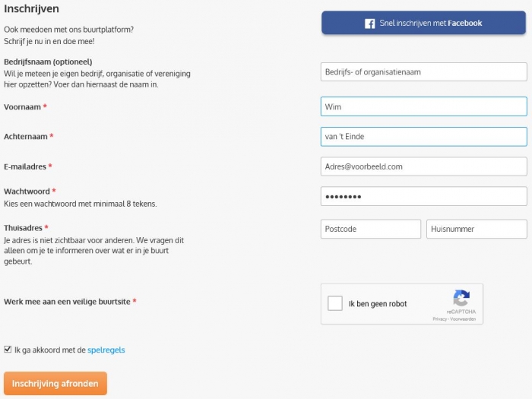Open the reCAPTCHA Privacy link
532x399 pixels.
(x=439, y=319)
